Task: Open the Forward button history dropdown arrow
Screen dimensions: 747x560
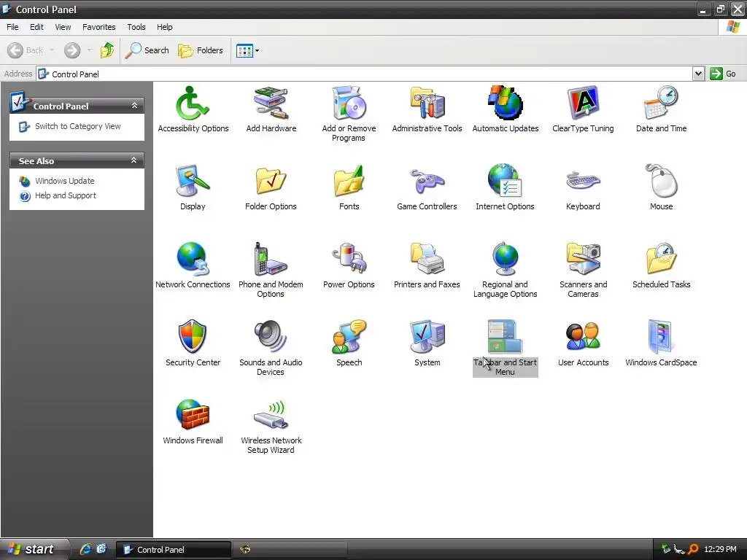Action: click(89, 50)
